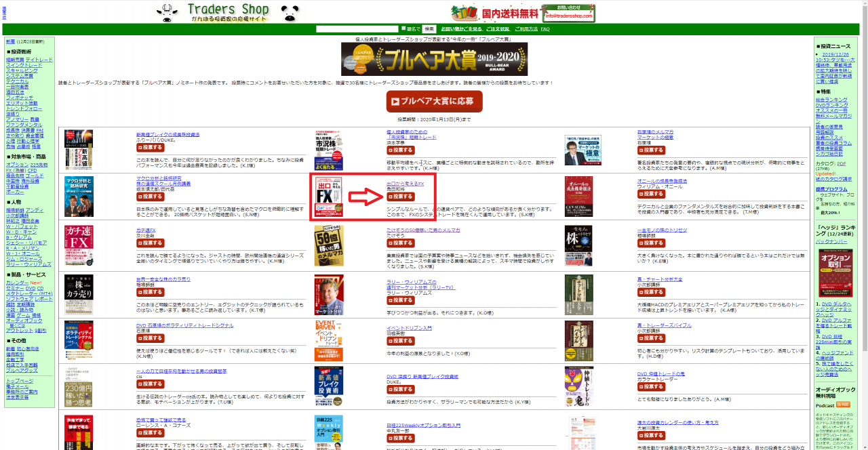Vote for 世界一安全な株のカラ売り
This screenshot has height=450, width=868.
pyautogui.click(x=151, y=292)
